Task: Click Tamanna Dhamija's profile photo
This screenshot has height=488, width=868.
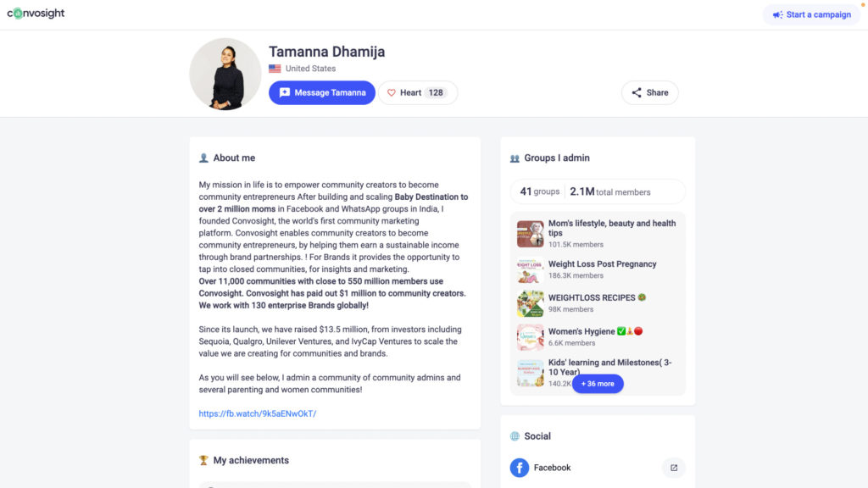Action: coord(225,74)
